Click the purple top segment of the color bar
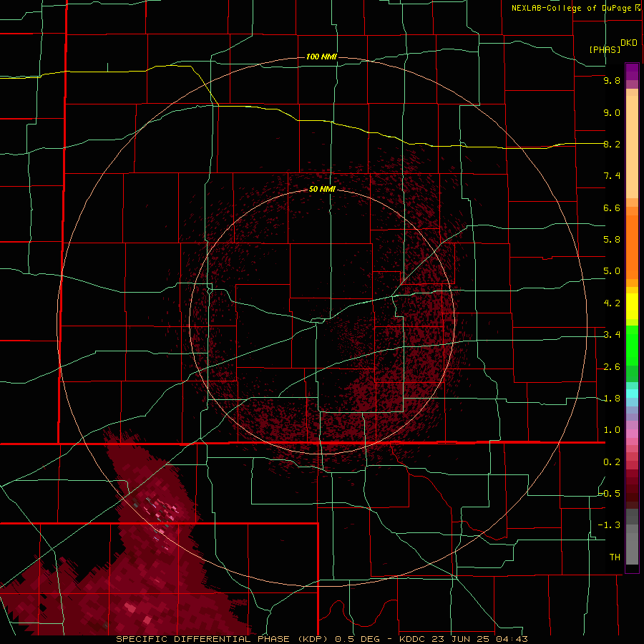644x644 pixels. (x=632, y=72)
